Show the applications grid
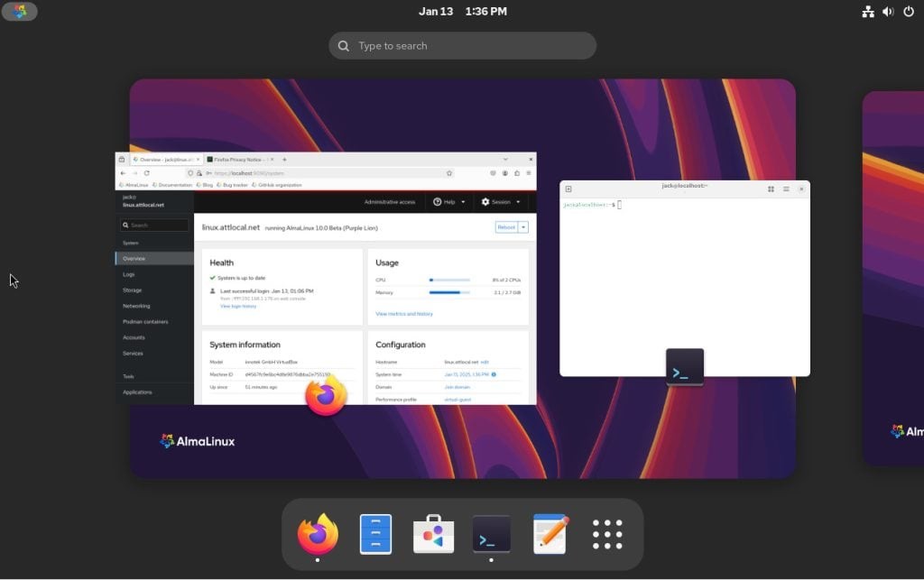 coord(607,535)
